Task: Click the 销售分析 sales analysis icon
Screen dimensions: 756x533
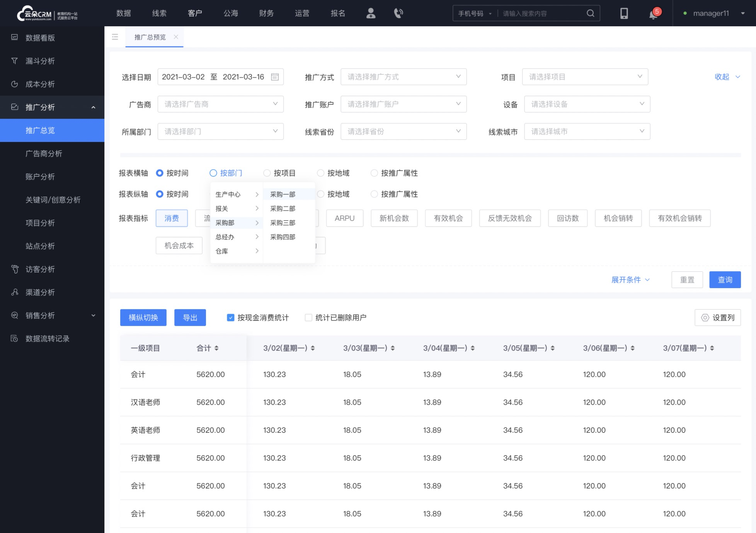Action: pyautogui.click(x=15, y=316)
